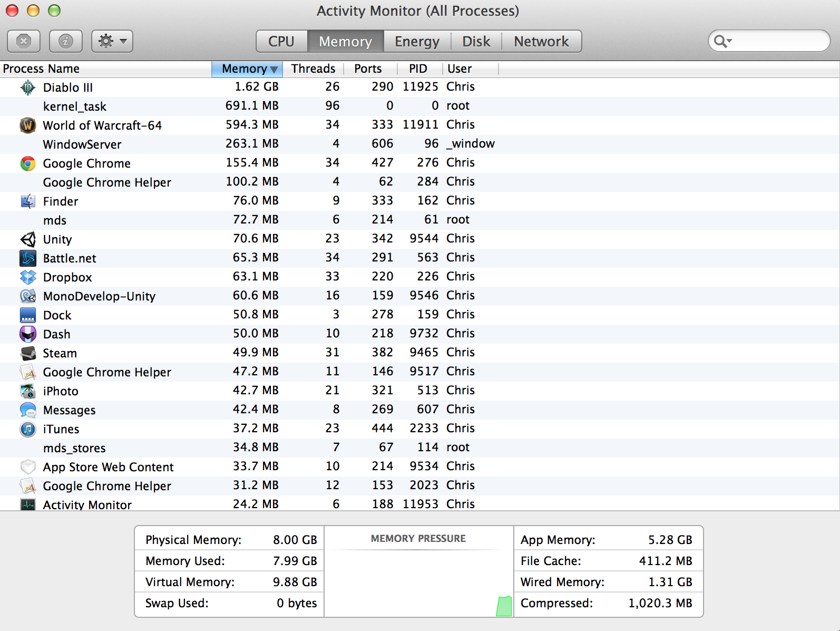Select the kernel_task process row
The width and height of the screenshot is (840, 631).
(419, 106)
